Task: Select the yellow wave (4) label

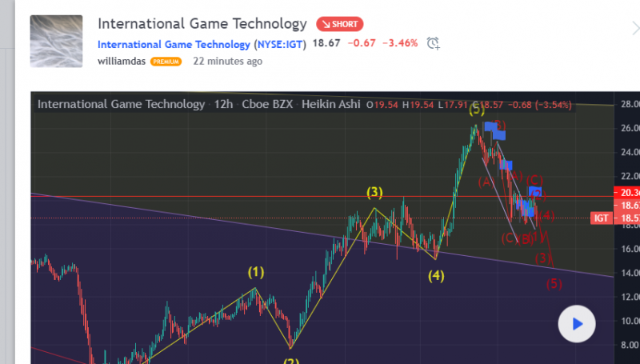Action: click(435, 276)
